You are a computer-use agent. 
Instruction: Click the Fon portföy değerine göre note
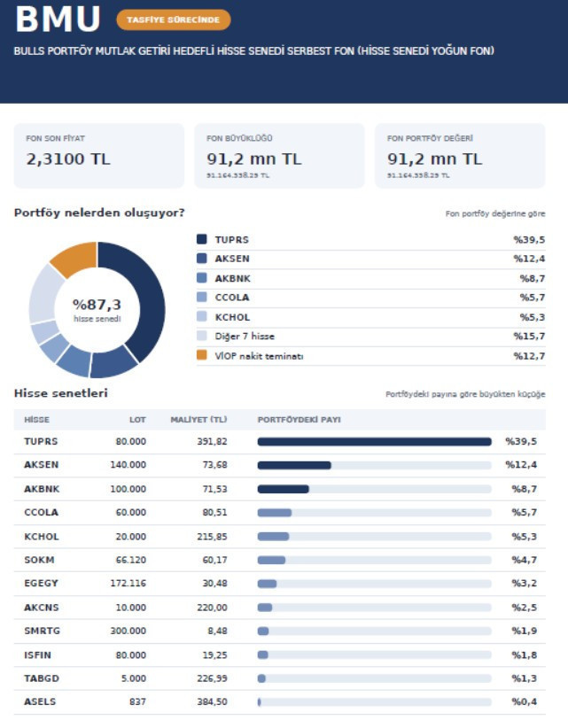coord(495,214)
